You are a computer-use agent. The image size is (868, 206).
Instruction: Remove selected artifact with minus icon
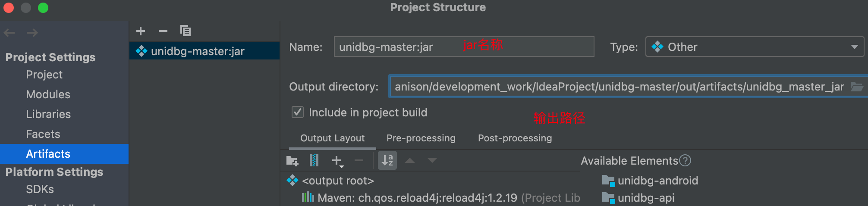click(163, 31)
